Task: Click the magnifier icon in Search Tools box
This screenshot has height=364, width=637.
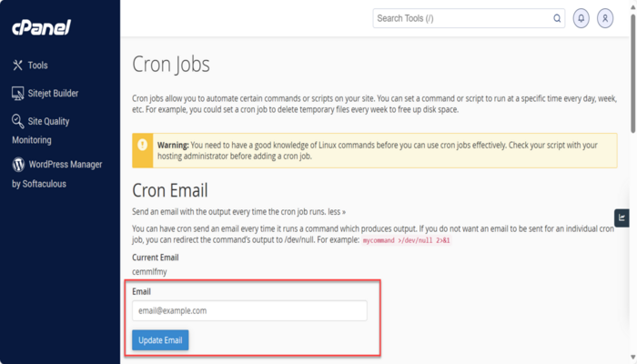Action: point(557,18)
